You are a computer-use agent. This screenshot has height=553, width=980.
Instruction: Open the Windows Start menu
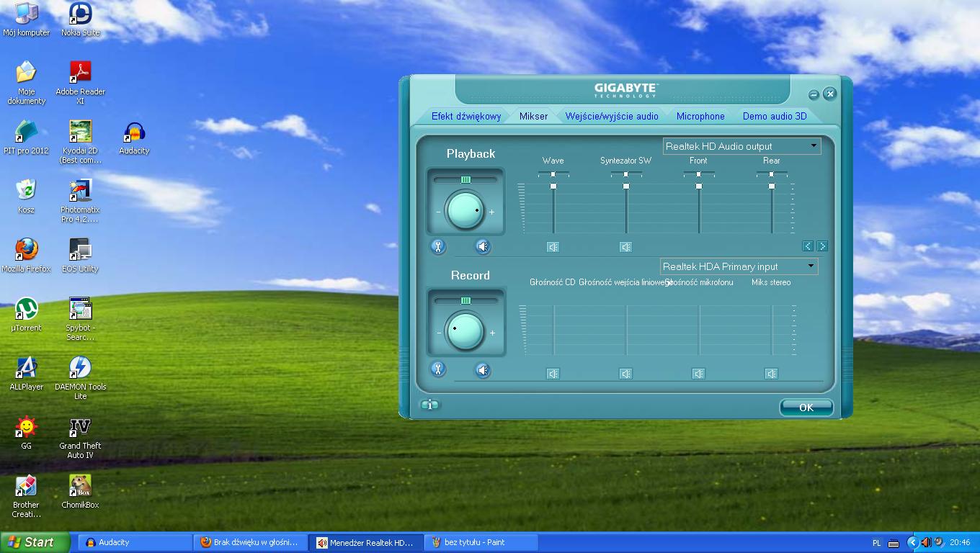pyautogui.click(x=35, y=542)
